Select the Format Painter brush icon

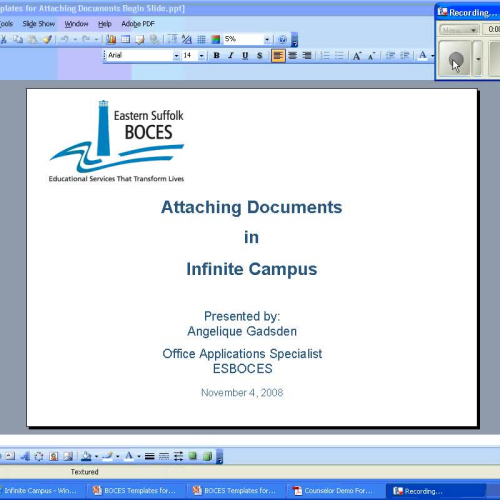47,40
